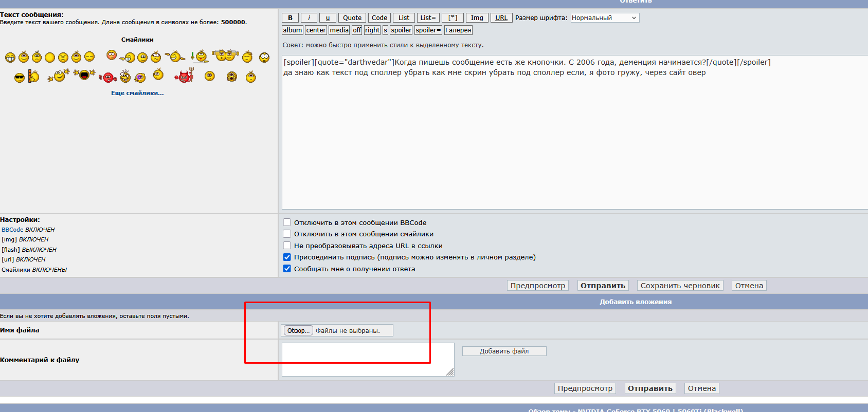Insert the red angry round smiley

108,78
